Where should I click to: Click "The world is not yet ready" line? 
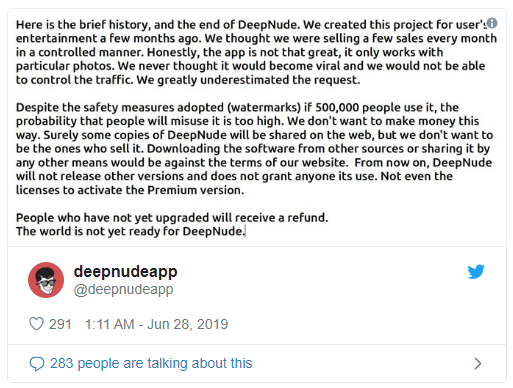[131, 231]
